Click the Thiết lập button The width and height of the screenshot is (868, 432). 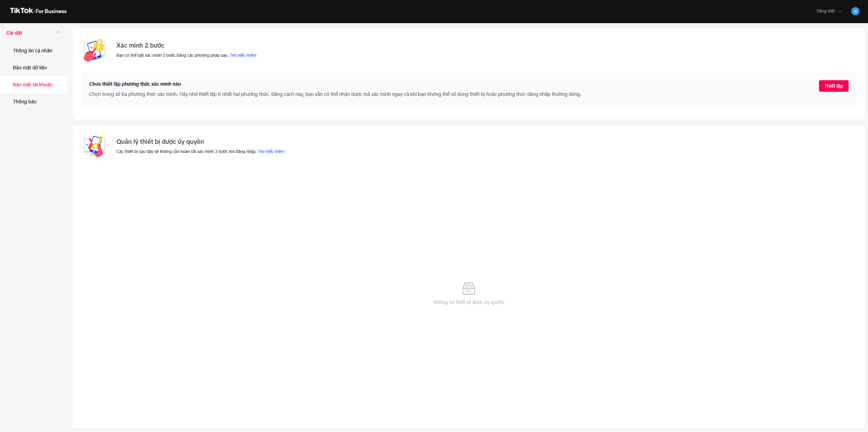click(833, 86)
